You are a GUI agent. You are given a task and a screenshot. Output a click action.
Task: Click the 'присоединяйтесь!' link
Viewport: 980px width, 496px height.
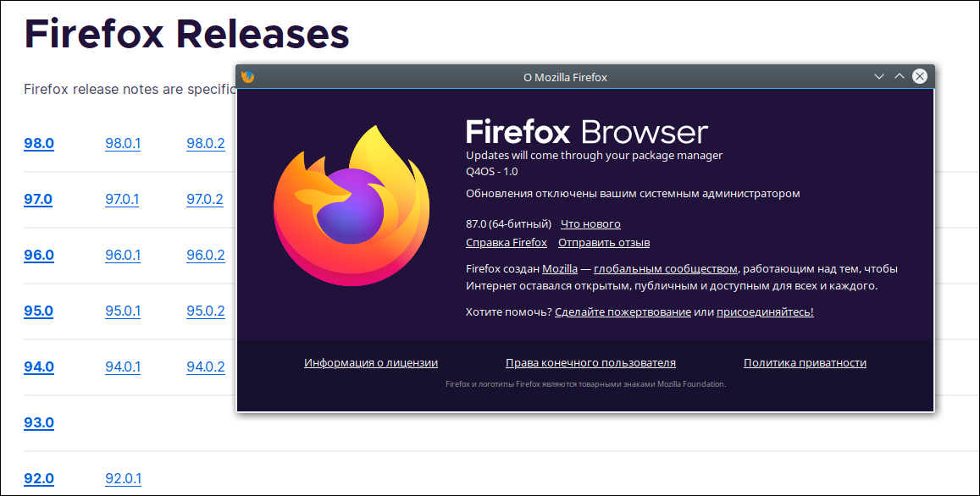(x=765, y=311)
